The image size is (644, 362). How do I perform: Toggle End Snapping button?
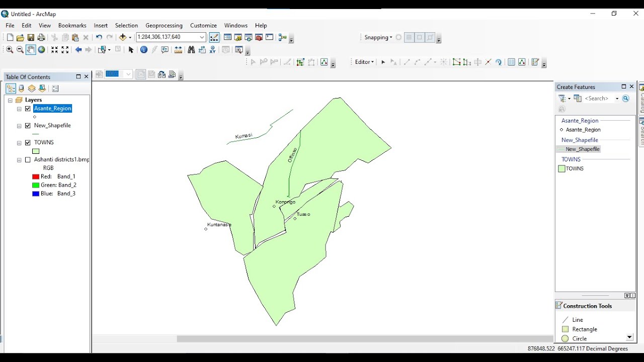click(x=409, y=37)
